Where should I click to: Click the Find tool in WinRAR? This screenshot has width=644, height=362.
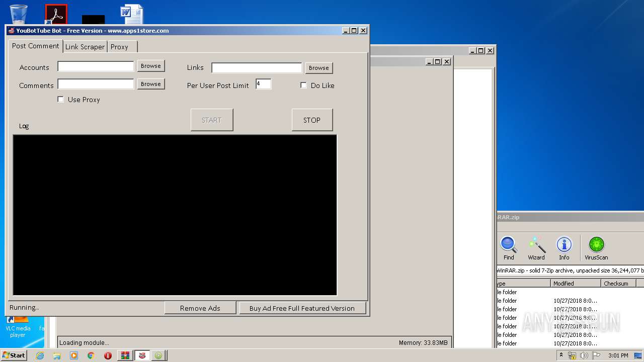point(509,248)
